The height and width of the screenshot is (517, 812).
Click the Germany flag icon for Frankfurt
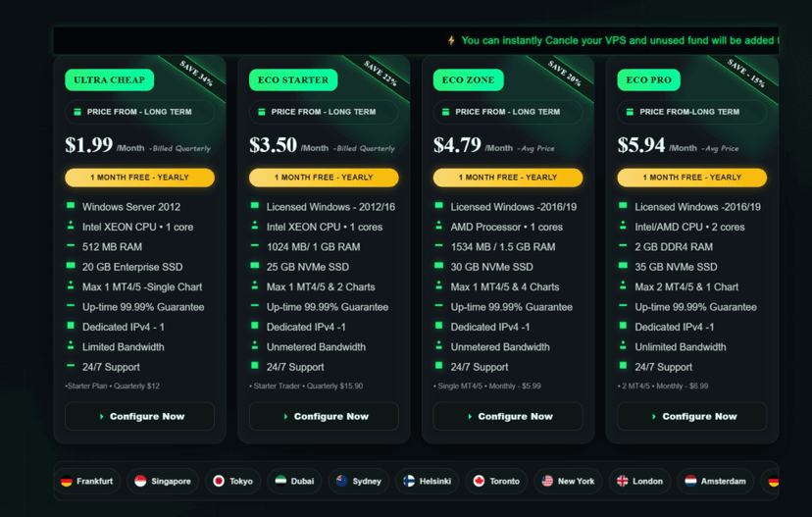tap(66, 482)
